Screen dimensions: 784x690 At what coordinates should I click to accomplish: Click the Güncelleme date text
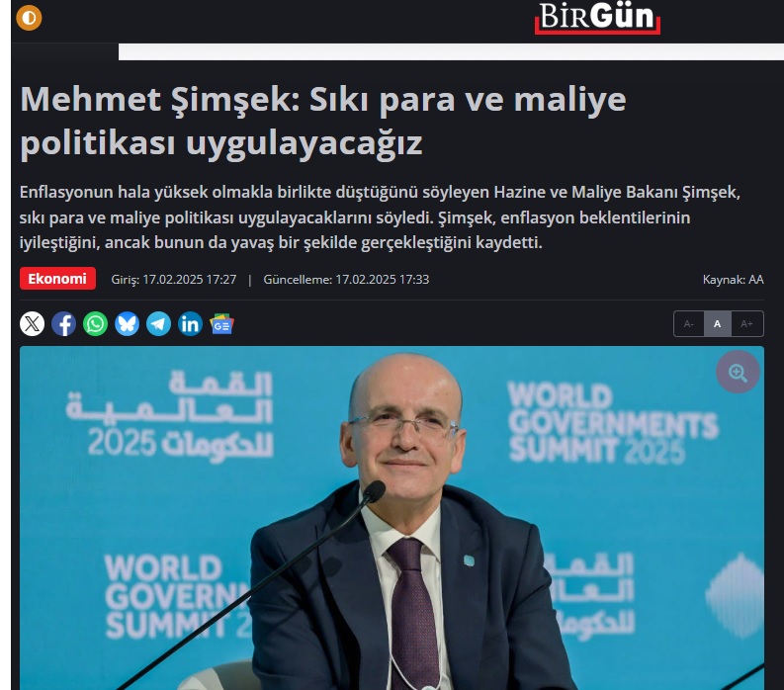(346, 280)
